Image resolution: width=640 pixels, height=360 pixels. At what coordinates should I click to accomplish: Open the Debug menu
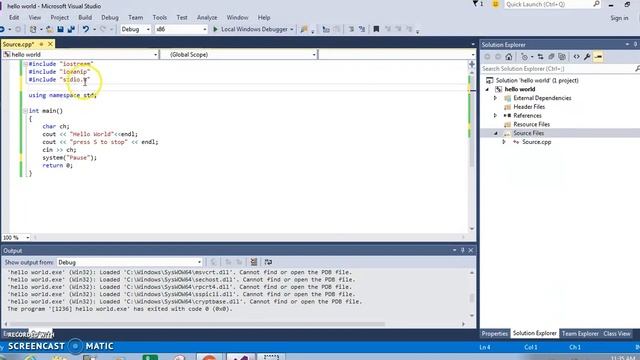(110, 18)
